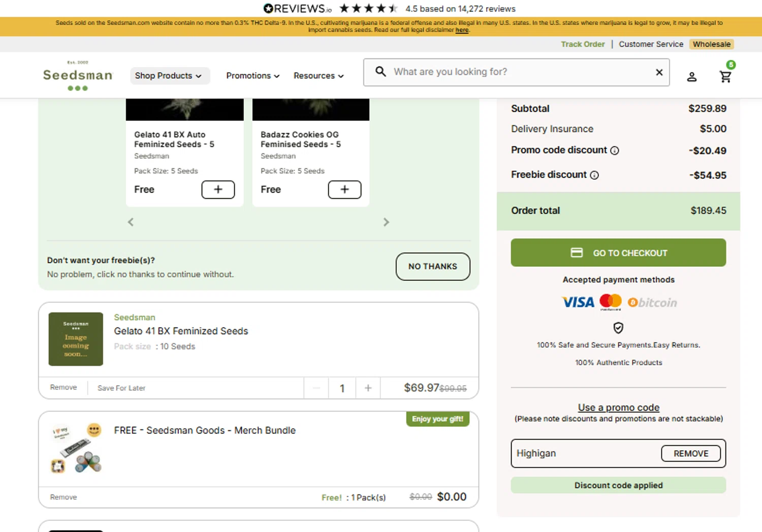This screenshot has width=762, height=532.
Task: Open the legal disclaimer 'here' link
Action: (462, 30)
